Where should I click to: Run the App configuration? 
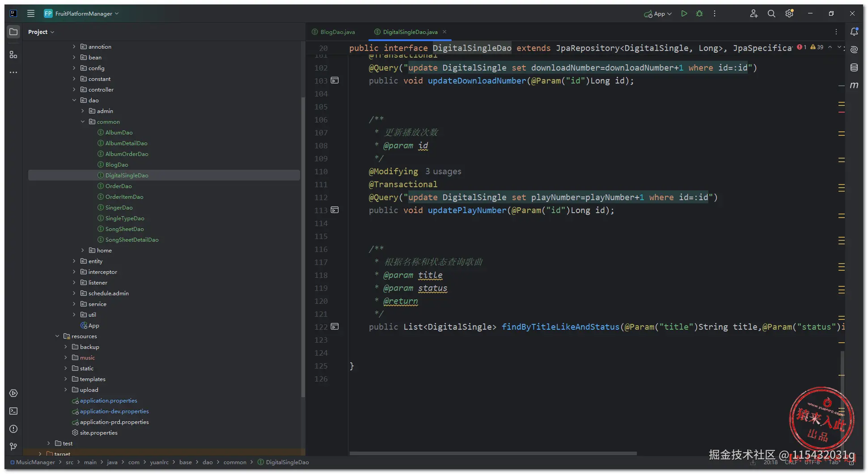pos(684,13)
